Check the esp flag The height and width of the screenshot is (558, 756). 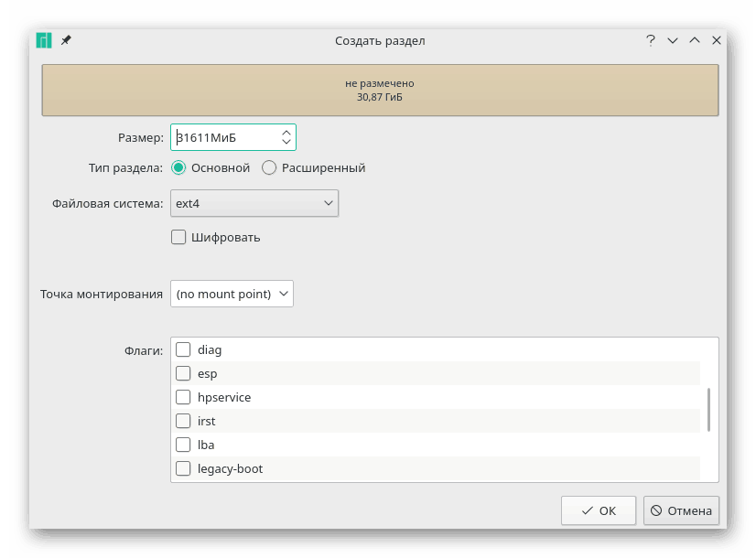[183, 373]
